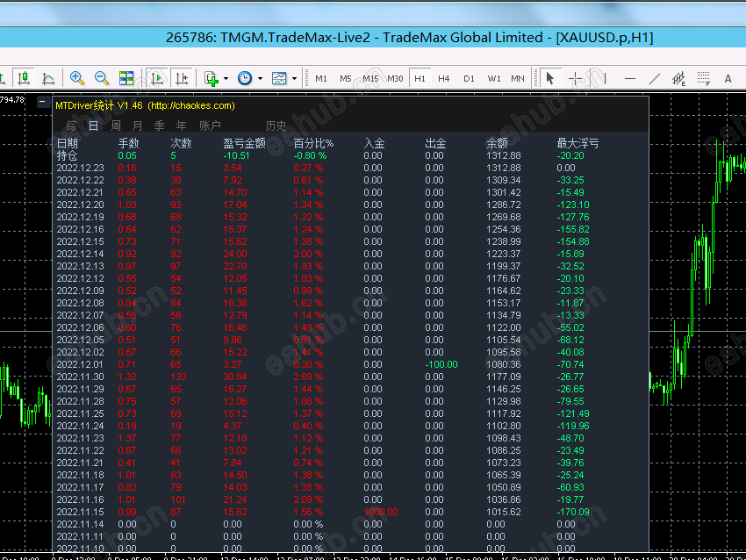746x560 pixels.
Task: Switch timeframe to M5
Action: point(346,78)
